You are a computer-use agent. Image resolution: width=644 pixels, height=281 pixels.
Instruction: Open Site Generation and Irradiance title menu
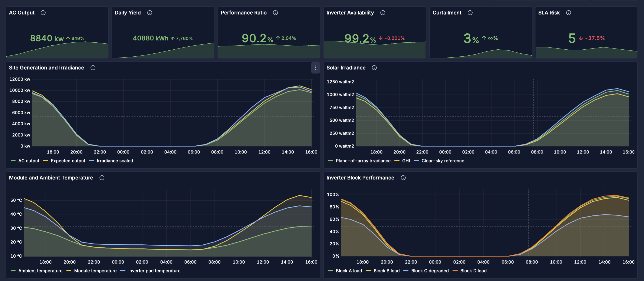coord(46,68)
